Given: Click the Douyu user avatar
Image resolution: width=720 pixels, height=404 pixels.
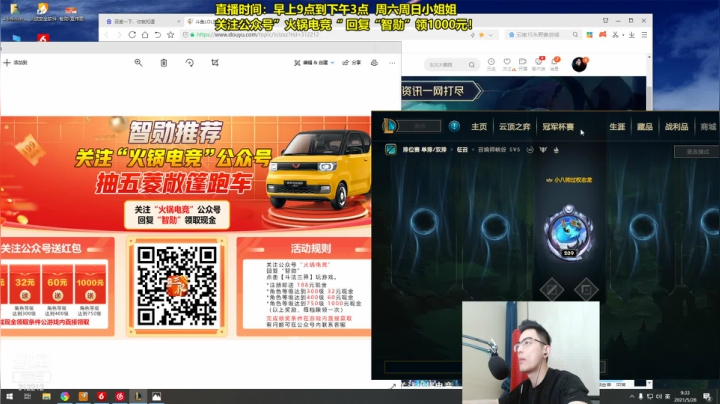Looking at the screenshot, I should [x=579, y=64].
